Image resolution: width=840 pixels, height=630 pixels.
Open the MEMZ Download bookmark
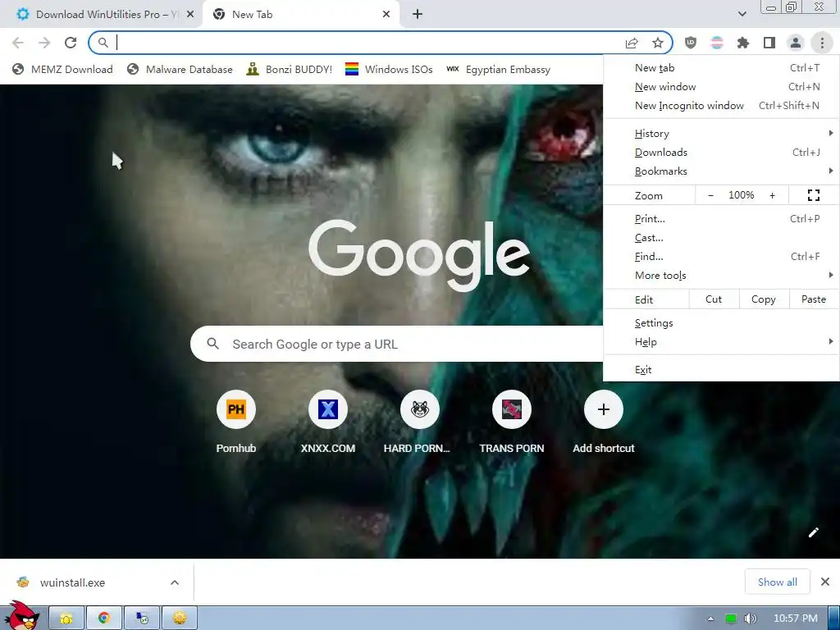62,69
